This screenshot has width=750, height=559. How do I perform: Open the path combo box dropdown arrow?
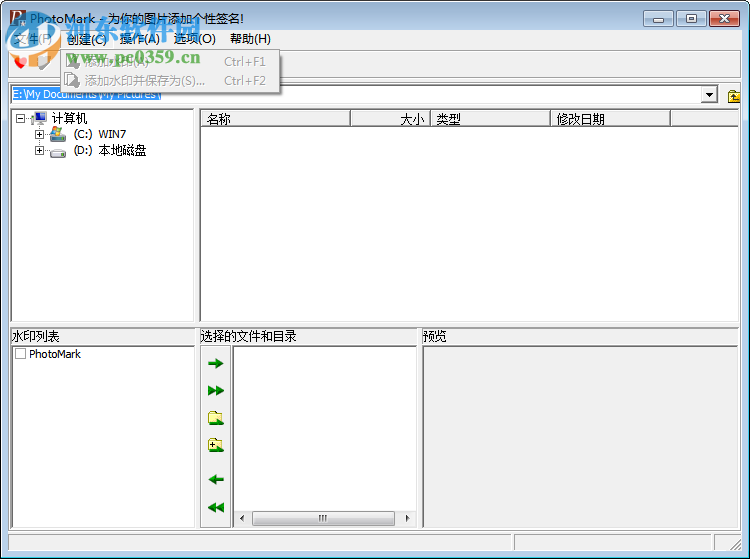(709, 95)
